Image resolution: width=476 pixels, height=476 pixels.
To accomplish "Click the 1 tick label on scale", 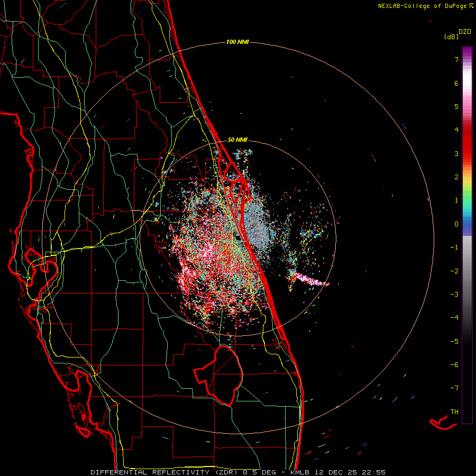I will tap(456, 200).
